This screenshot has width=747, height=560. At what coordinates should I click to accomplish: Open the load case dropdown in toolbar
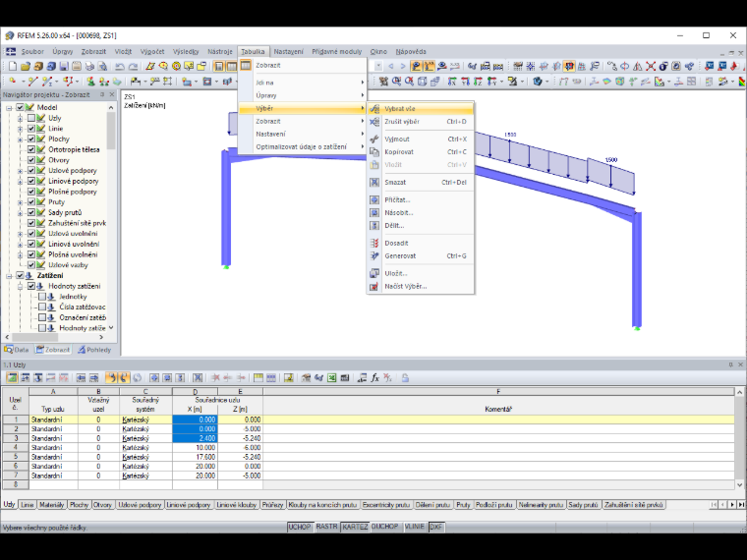(x=378, y=66)
